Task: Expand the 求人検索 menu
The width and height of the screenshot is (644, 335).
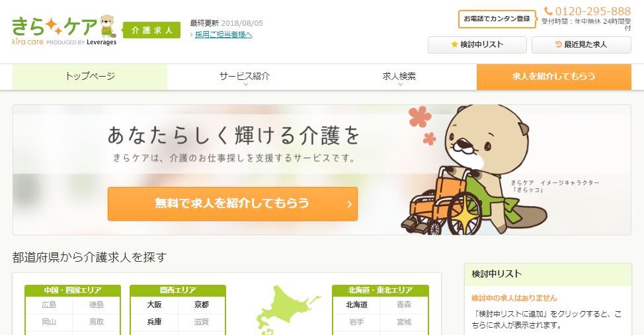Action: click(x=399, y=77)
